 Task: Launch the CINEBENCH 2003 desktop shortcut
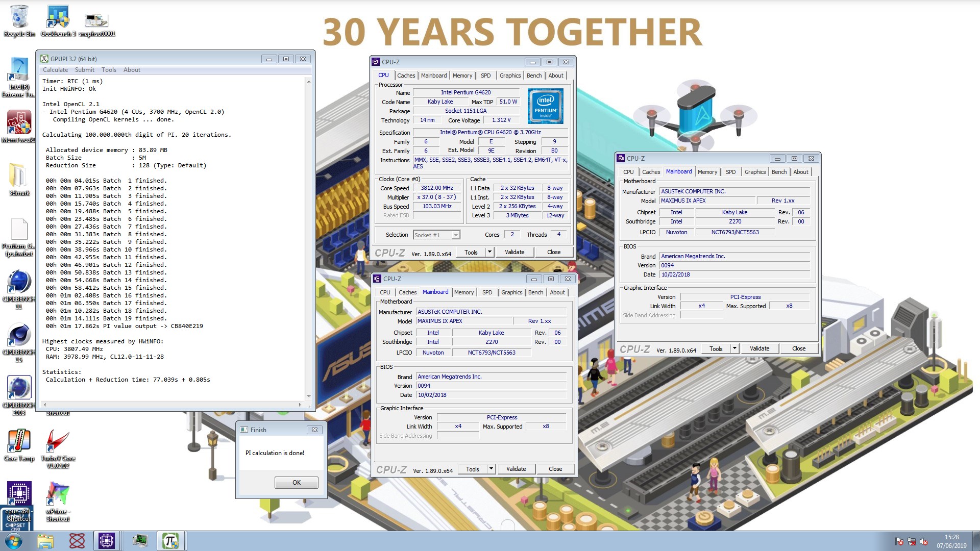19,395
